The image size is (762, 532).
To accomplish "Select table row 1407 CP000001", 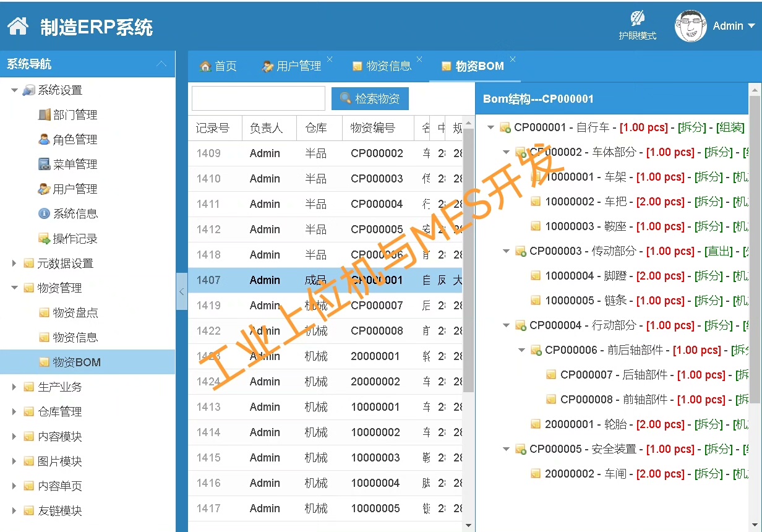I will 325,280.
